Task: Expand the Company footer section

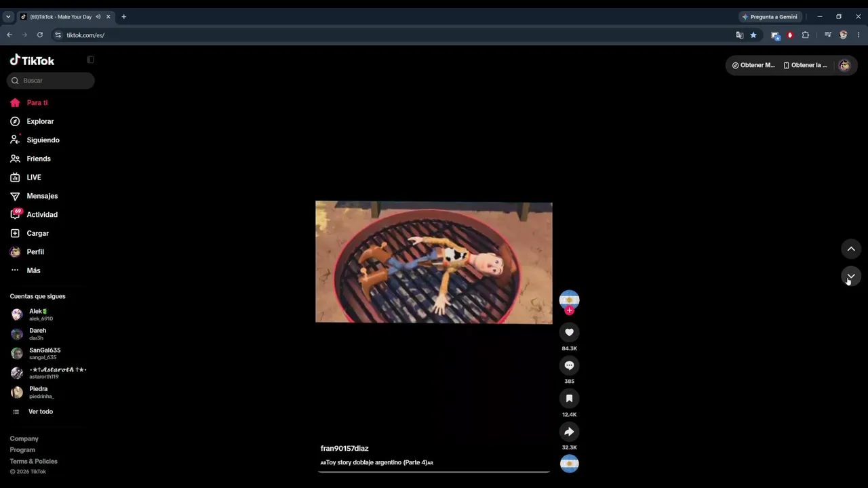Action: click(x=24, y=439)
